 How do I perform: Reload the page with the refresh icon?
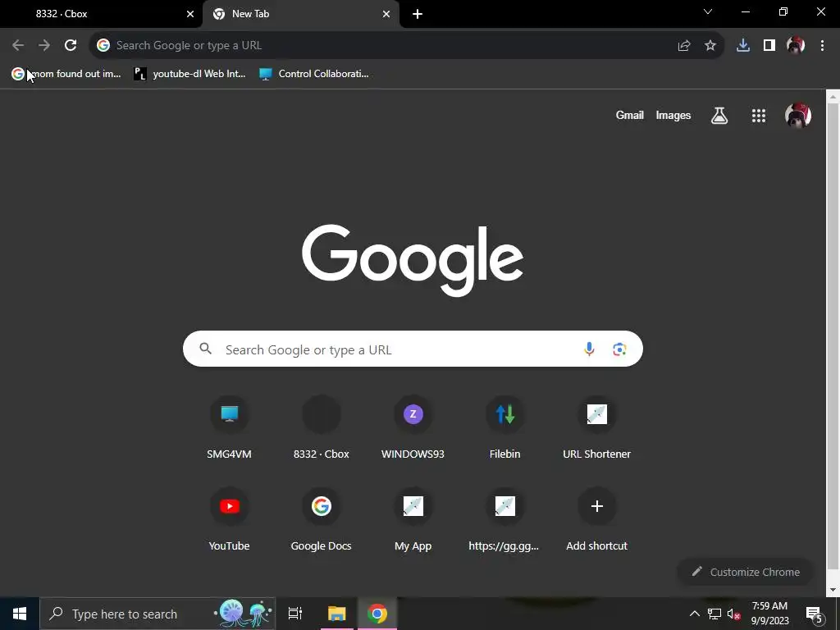(71, 46)
